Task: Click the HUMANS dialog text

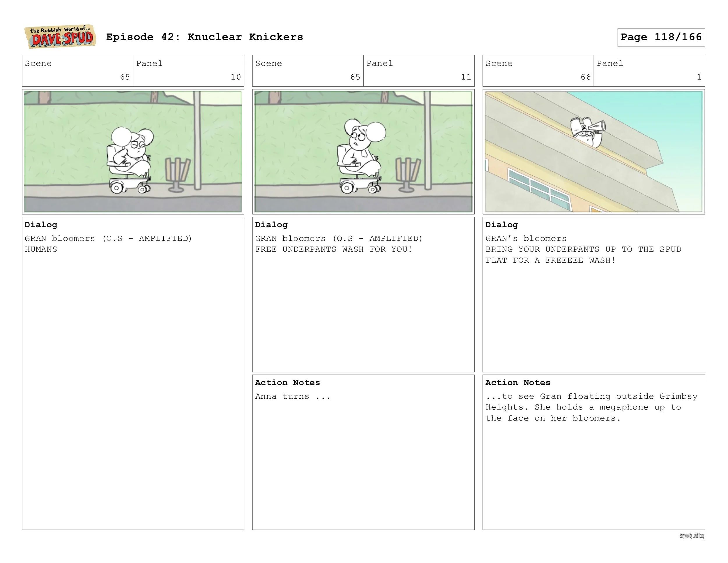Action: [x=41, y=249]
